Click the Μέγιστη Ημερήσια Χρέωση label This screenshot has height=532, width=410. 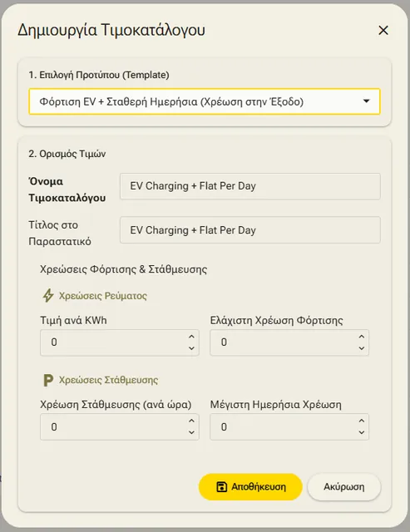[275, 405]
